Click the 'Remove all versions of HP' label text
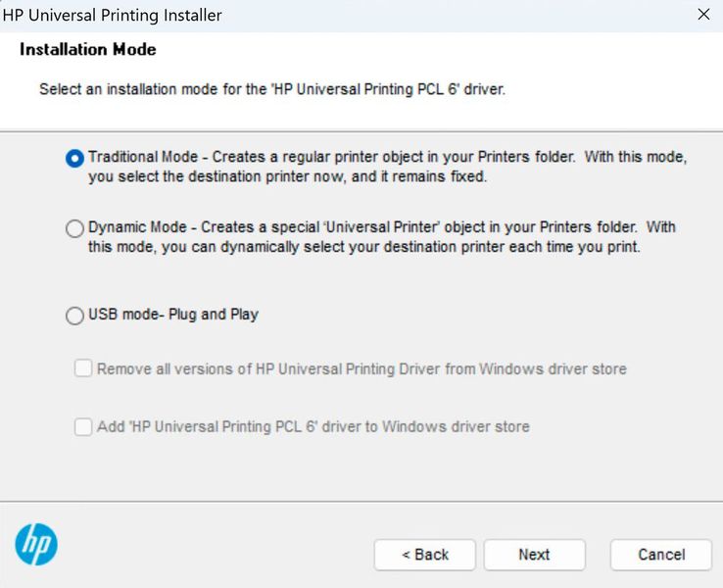The width and height of the screenshot is (723, 588). pyautogui.click(x=361, y=369)
